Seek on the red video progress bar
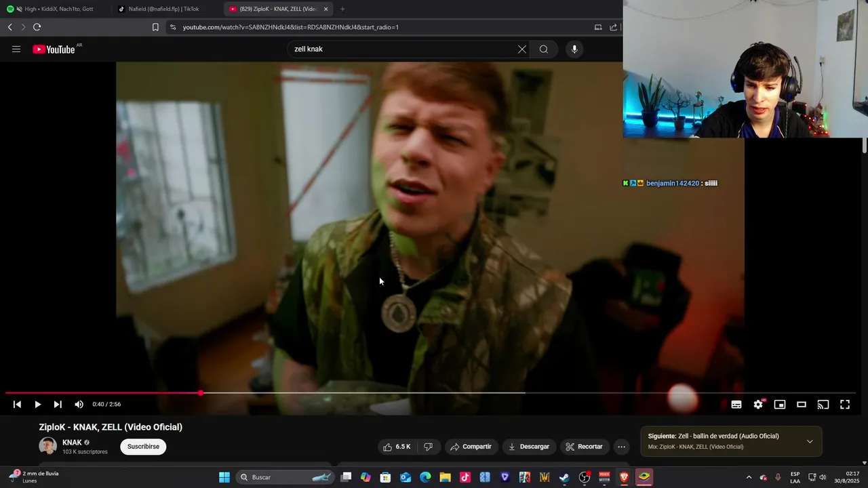The width and height of the screenshot is (868, 488). [431, 392]
